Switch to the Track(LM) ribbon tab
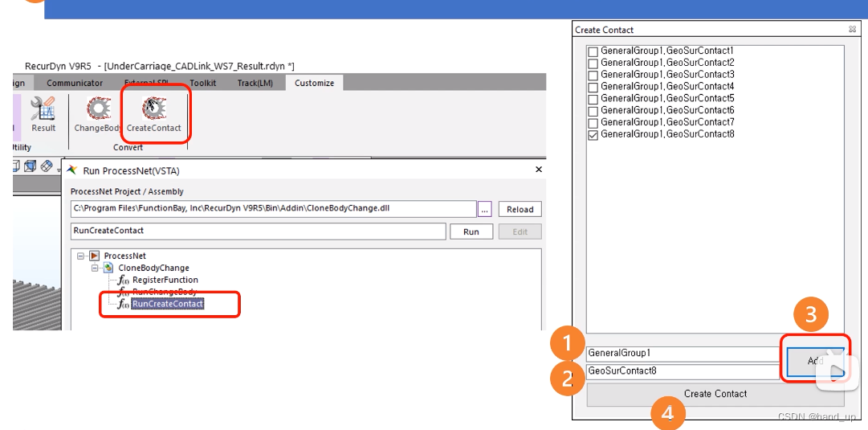Image resolution: width=868 pixels, height=430 pixels. pyautogui.click(x=255, y=83)
